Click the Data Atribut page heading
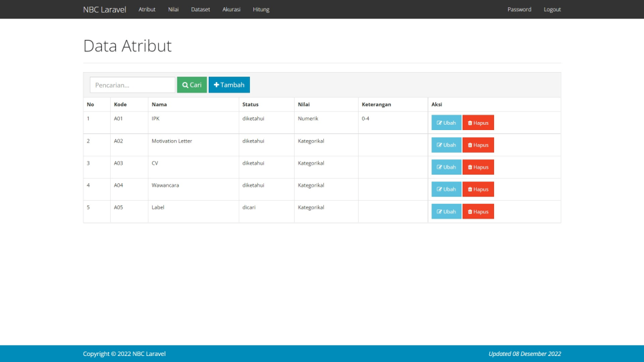The image size is (644, 362). 127,45
